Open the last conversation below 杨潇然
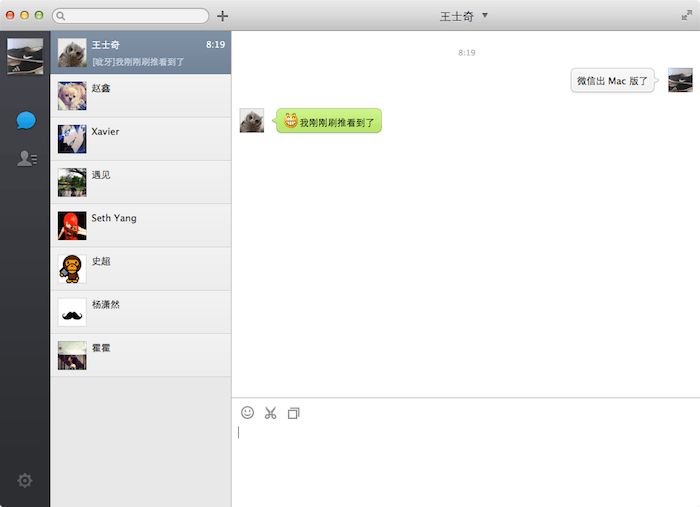700x507 pixels. pos(141,356)
